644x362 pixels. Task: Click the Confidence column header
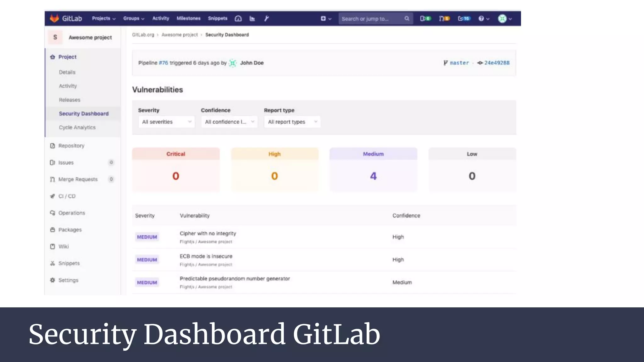[x=406, y=216]
